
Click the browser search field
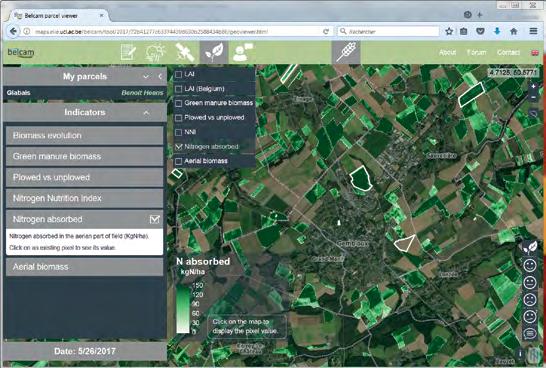click(x=388, y=31)
